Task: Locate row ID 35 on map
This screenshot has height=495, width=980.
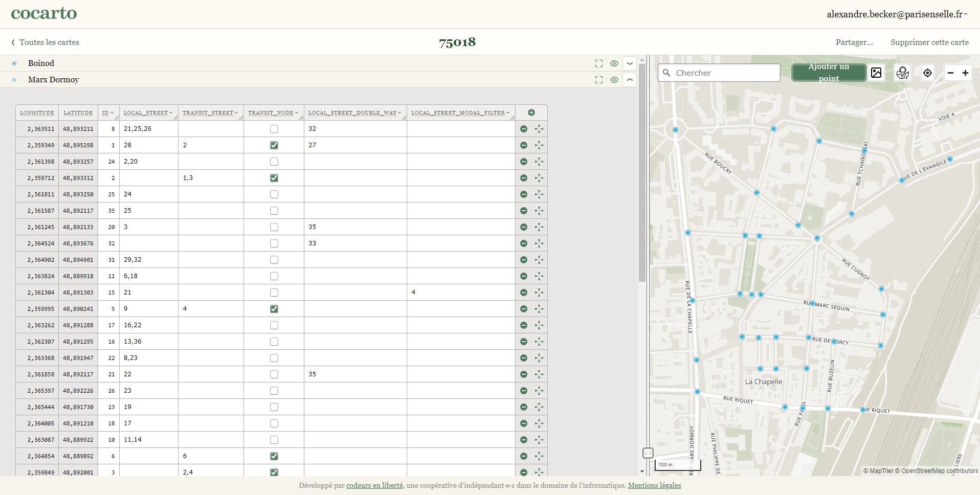Action: [539, 211]
